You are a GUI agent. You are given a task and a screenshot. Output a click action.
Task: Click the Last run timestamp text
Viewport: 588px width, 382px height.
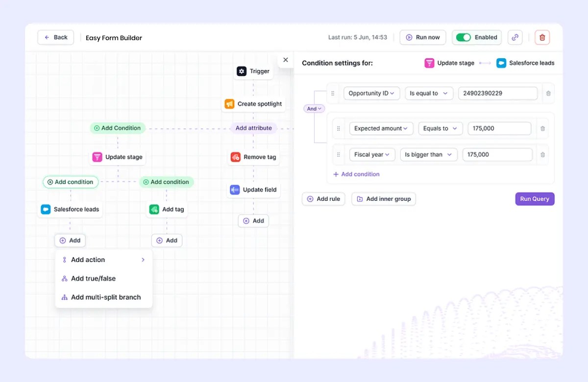point(358,37)
